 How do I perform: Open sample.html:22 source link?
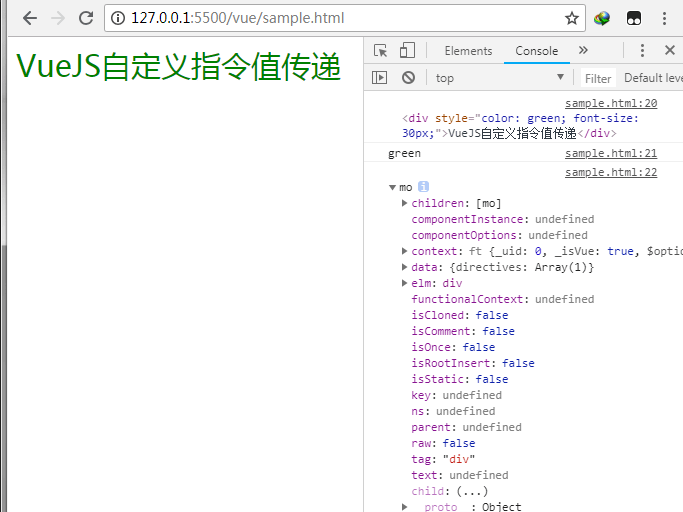point(611,173)
